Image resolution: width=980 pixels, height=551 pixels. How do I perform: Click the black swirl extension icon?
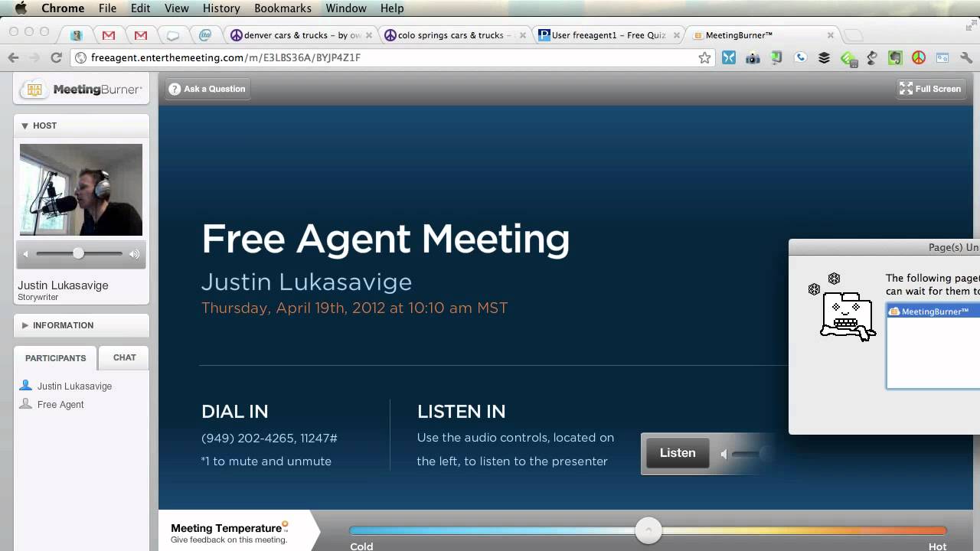(871, 57)
